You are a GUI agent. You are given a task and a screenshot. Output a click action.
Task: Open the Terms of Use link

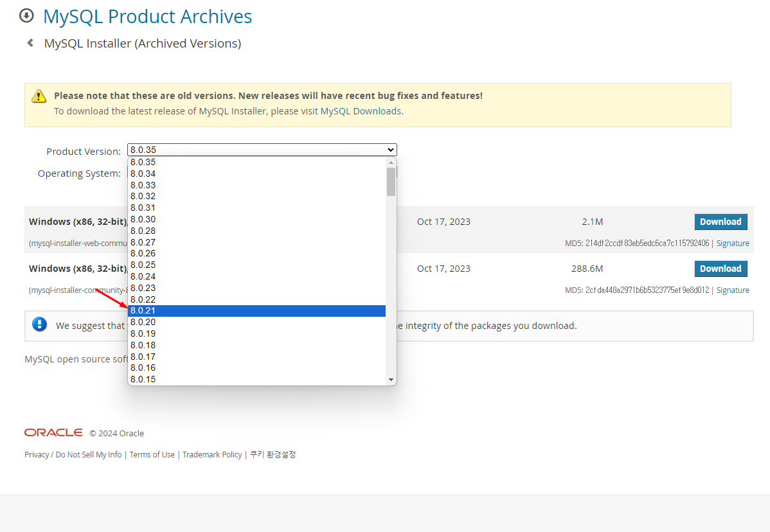point(152,455)
